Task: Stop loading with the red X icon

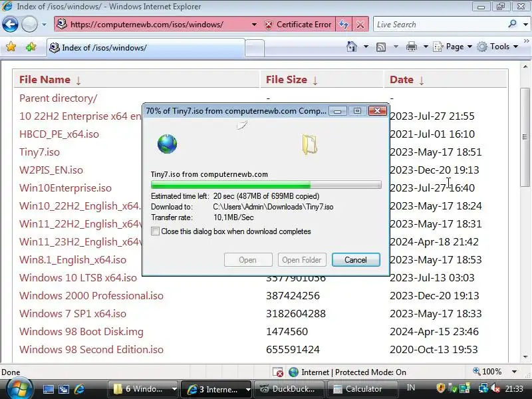Action: click(x=360, y=25)
